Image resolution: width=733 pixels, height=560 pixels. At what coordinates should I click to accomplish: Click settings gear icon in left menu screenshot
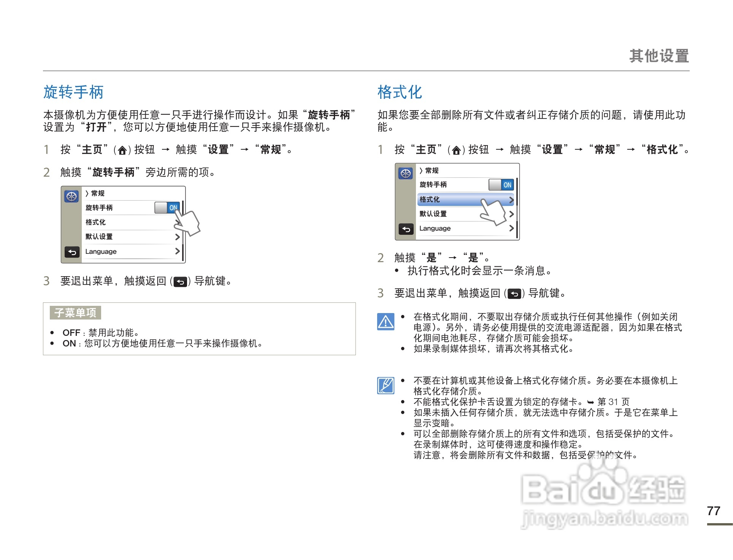(x=71, y=196)
